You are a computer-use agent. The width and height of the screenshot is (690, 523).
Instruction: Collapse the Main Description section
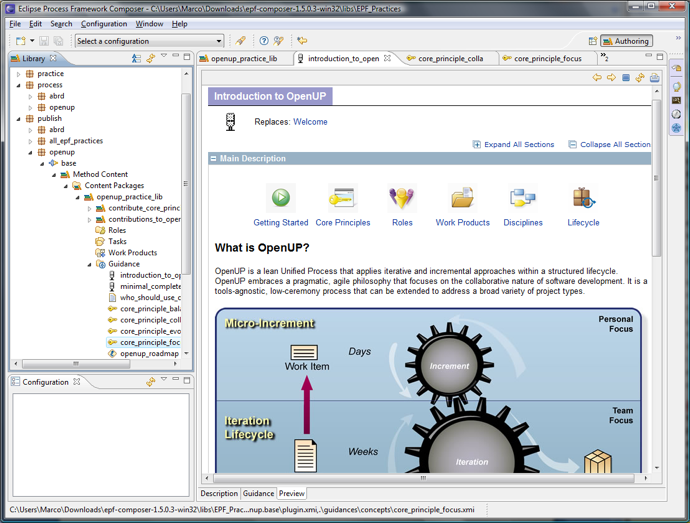(213, 158)
